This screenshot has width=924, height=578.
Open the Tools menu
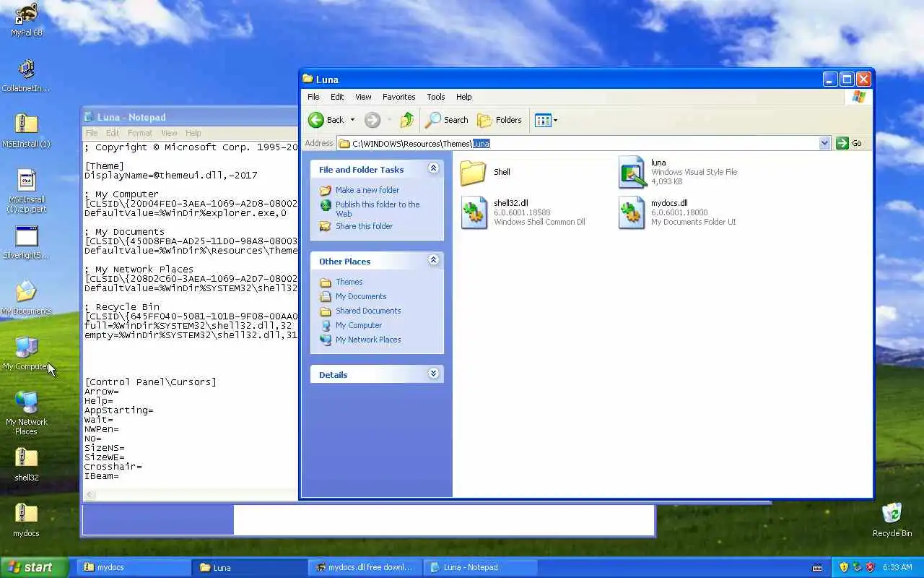coord(436,97)
